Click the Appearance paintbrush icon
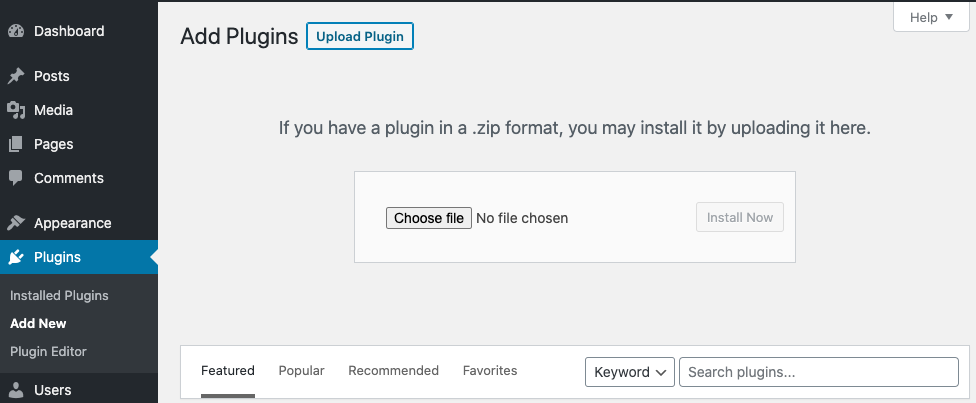Screen dimensions: 976x403 tap(16, 223)
